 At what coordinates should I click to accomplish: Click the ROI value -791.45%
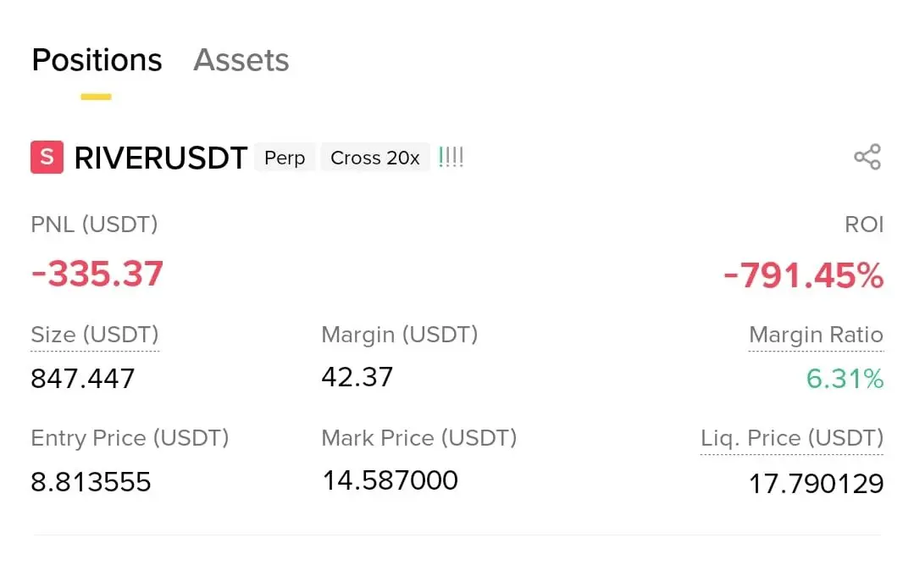[x=803, y=275]
